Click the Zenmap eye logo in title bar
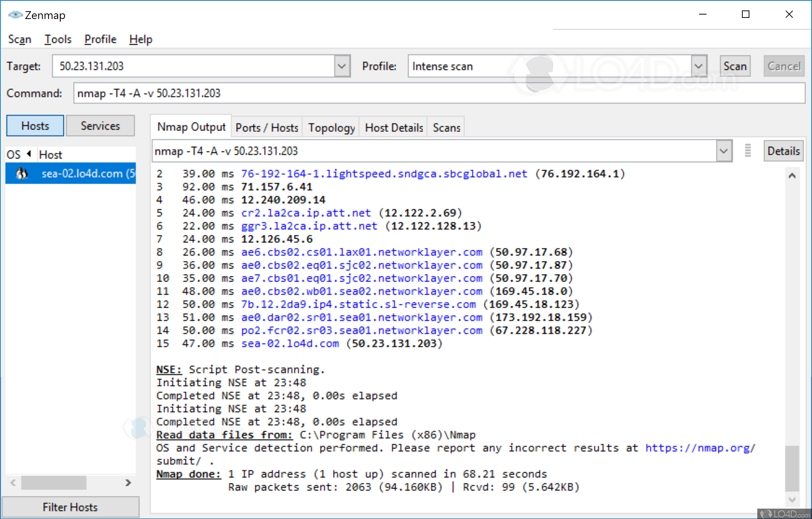Viewport: 812px width, 519px height. pos(15,15)
